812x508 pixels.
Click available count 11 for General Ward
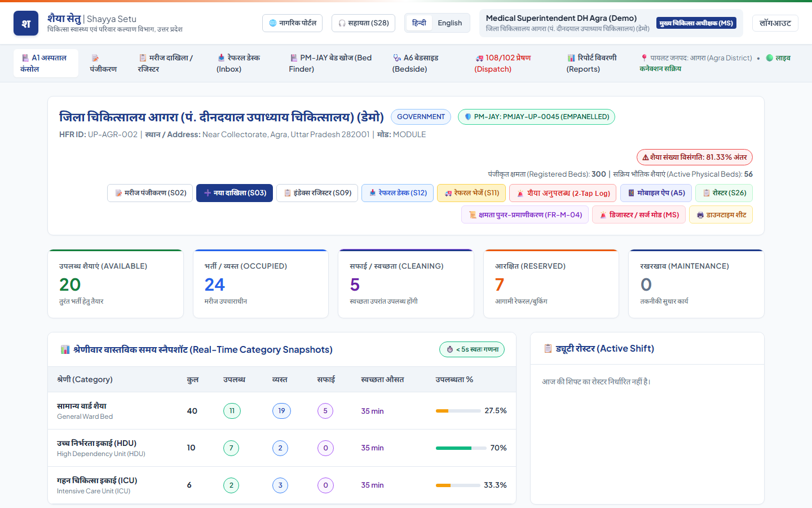[232, 411]
